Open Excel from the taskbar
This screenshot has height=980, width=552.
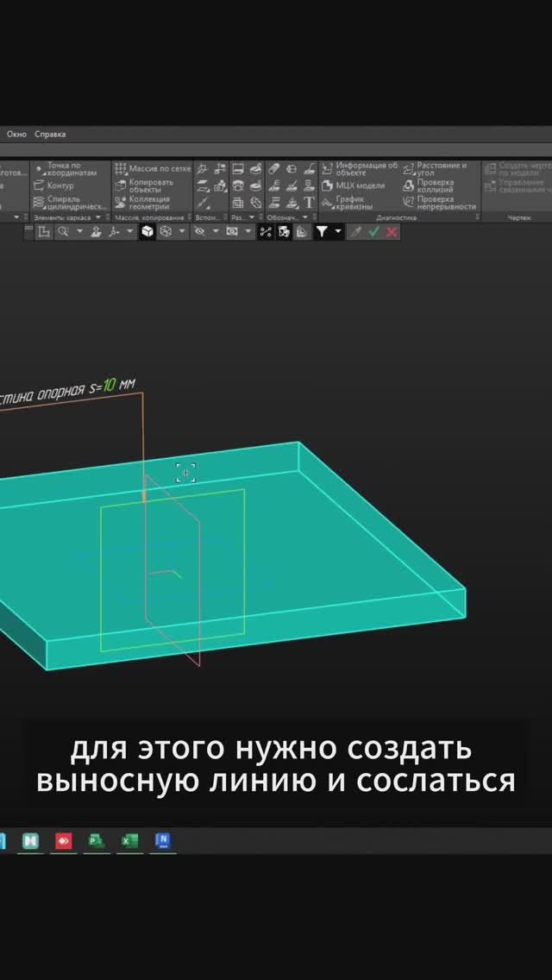click(x=129, y=840)
